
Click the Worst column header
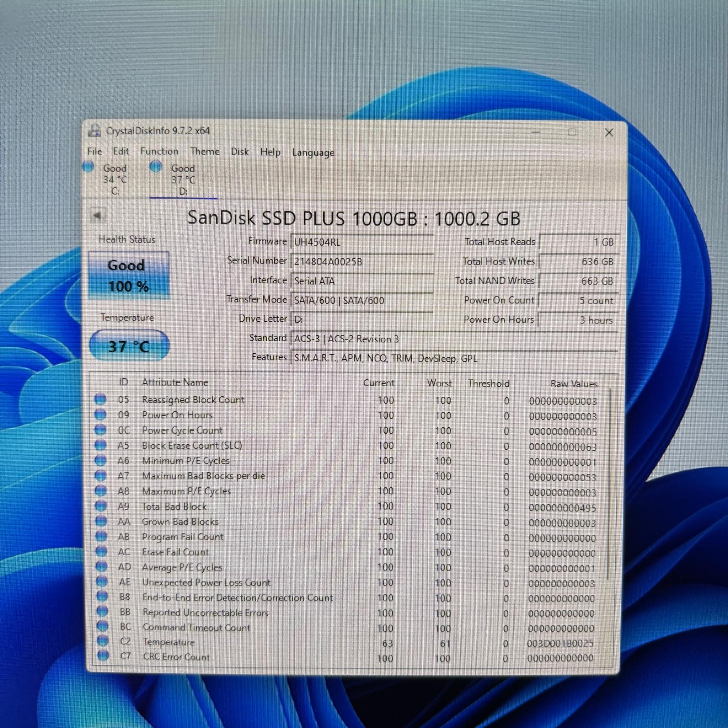pyautogui.click(x=439, y=384)
